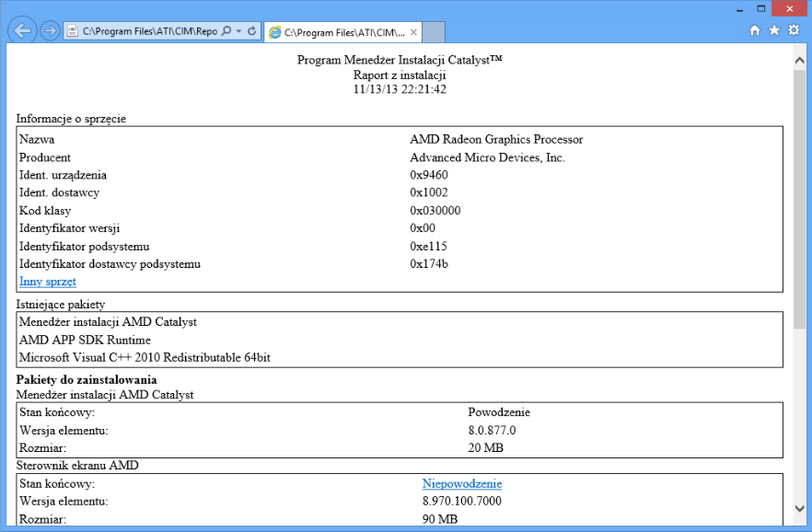Click the browser Back arrow button

click(22, 31)
